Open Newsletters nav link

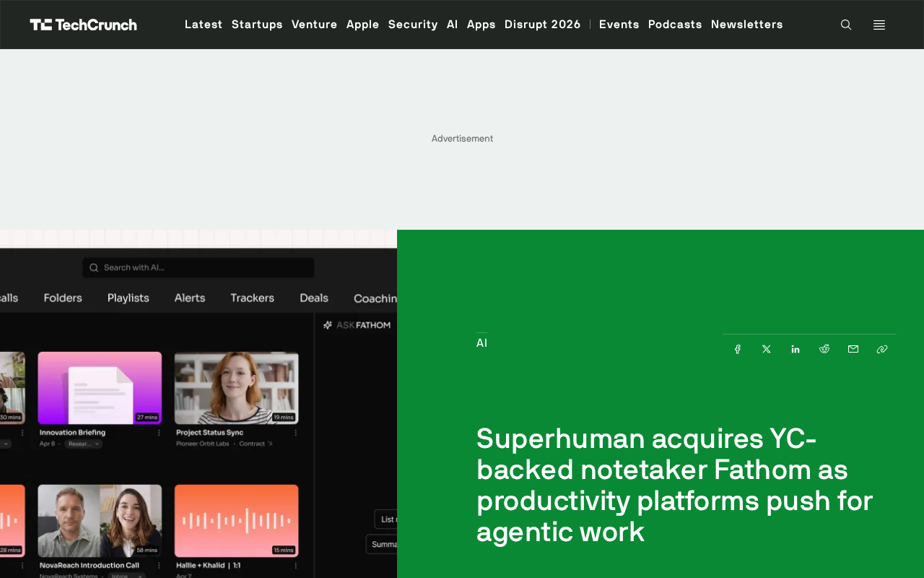pos(747,25)
